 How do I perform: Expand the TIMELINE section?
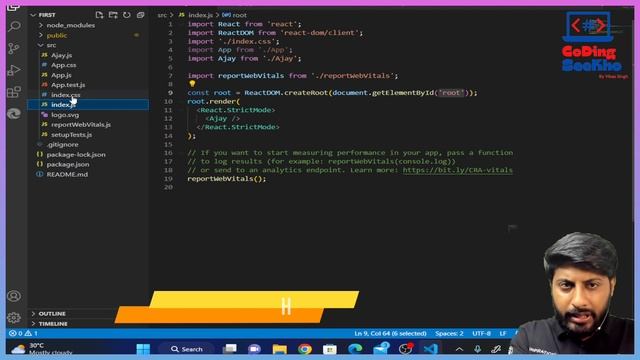(x=53, y=324)
